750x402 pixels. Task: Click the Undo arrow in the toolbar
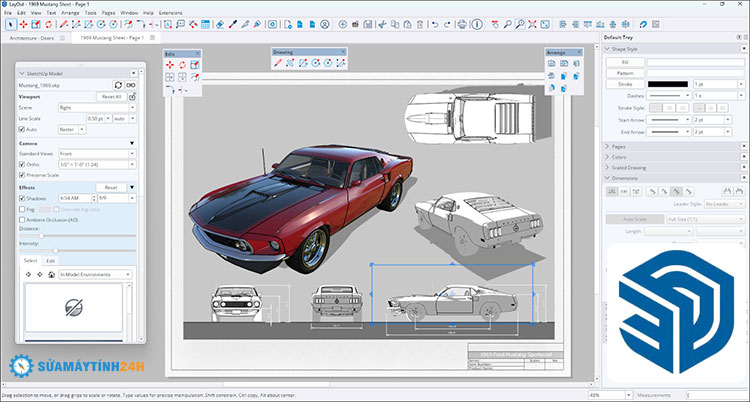[434, 24]
